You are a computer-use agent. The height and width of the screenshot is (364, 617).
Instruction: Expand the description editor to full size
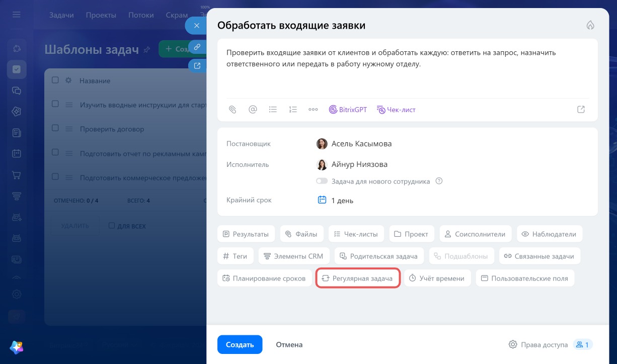click(581, 109)
